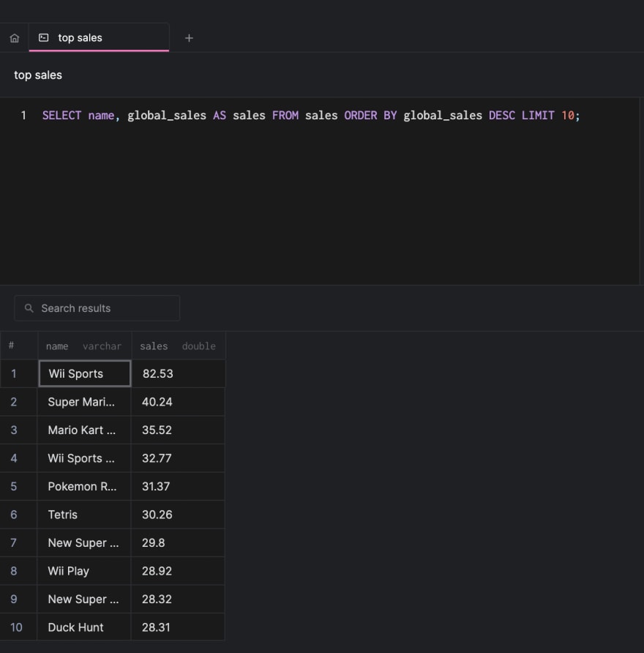Viewport: 644px width, 653px height.
Task: Select the Wii Play name cell
Action: (x=84, y=571)
